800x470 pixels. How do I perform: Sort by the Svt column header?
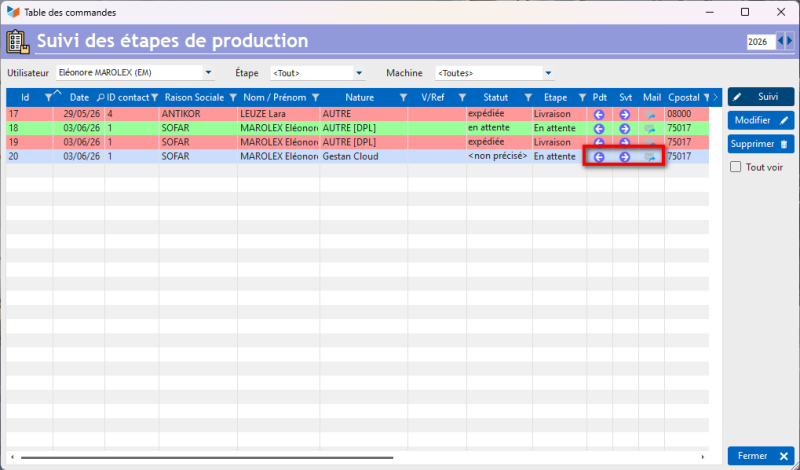626,97
